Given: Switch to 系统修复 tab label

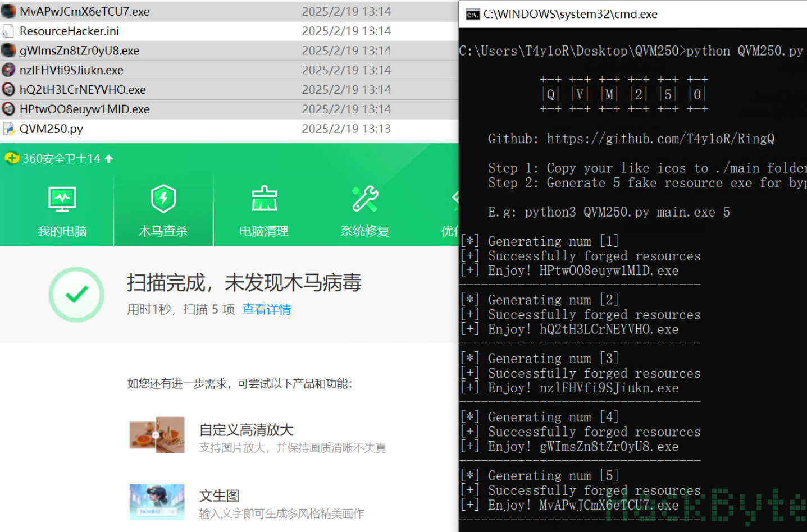Looking at the screenshot, I should click(x=365, y=231).
